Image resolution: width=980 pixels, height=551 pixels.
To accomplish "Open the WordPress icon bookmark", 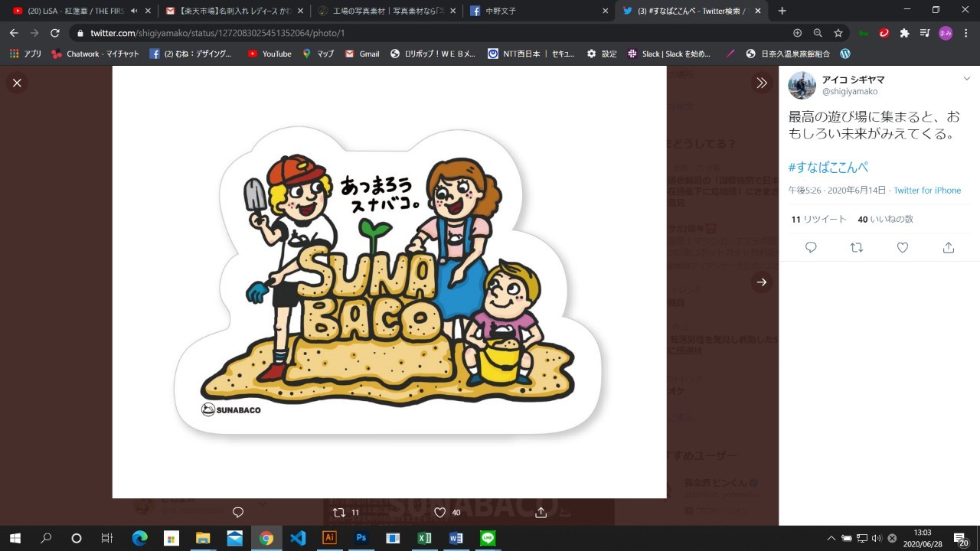I will [x=845, y=54].
